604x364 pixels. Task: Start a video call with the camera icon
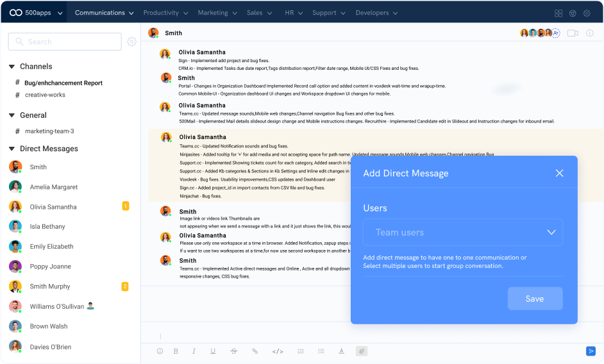(573, 33)
